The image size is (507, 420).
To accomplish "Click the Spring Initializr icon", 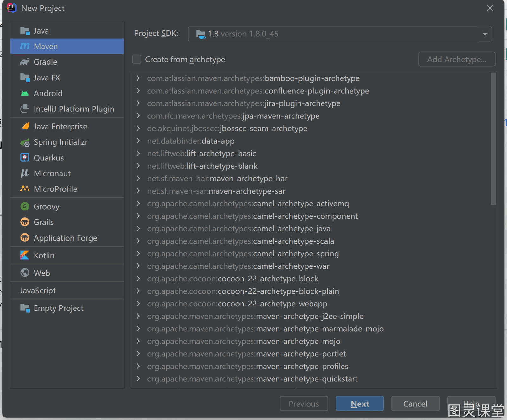I will [25, 142].
